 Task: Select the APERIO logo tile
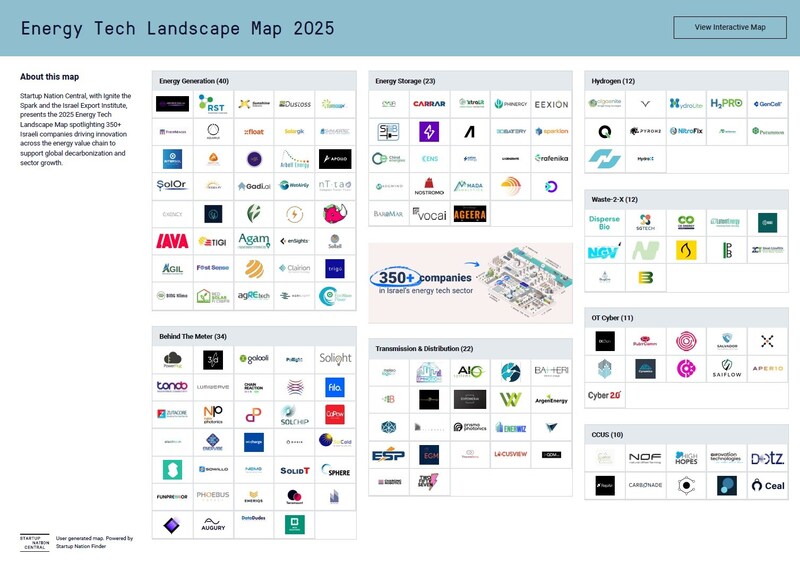pos(767,369)
